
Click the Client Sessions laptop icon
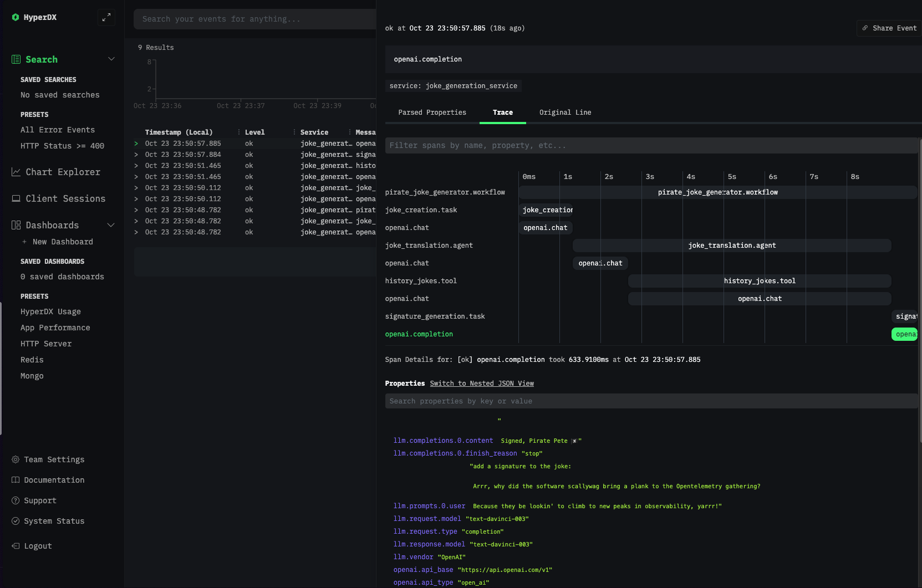[x=16, y=198]
